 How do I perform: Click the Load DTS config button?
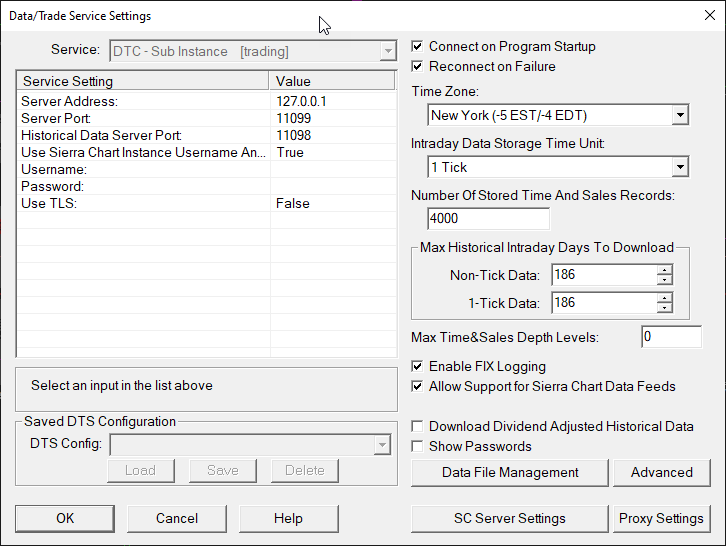(141, 471)
